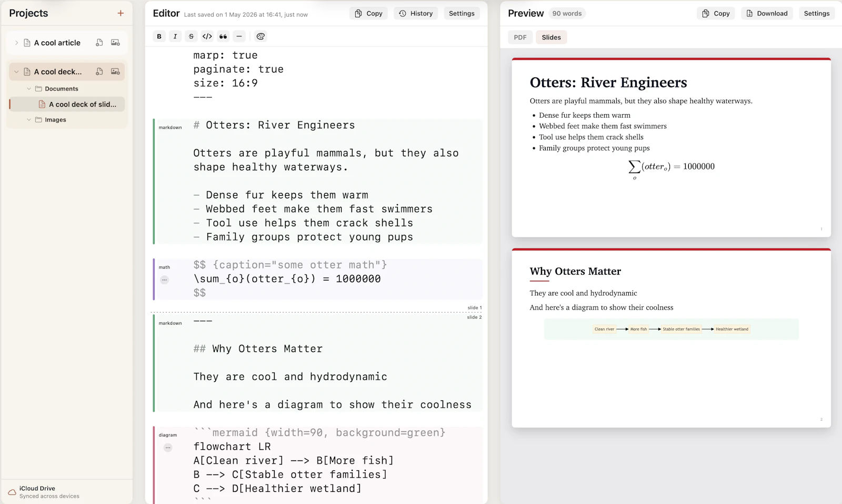Viewport: 842px width, 504px height.
Task: Click the Documents folder icon
Action: click(38, 89)
